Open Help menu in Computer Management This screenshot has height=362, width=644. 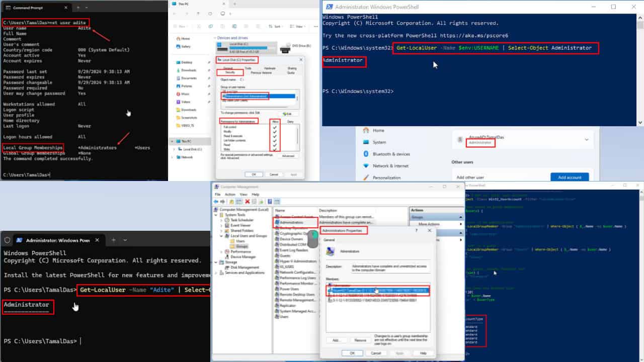(256, 194)
